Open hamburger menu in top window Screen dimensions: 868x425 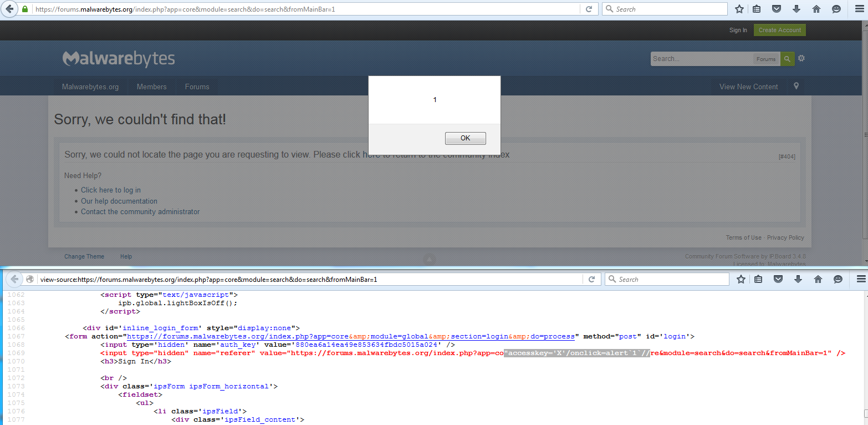859,9
